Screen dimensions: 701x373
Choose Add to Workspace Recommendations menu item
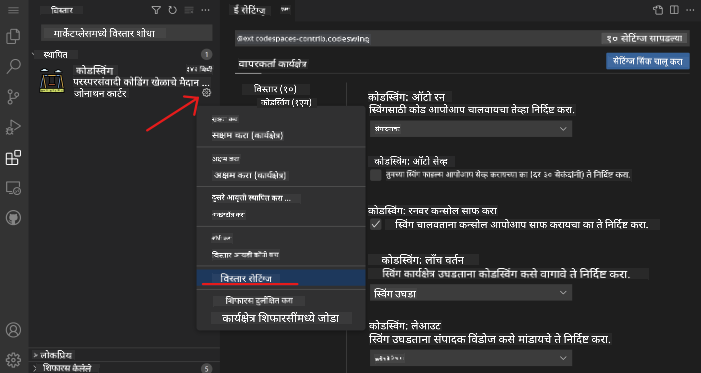pyautogui.click(x=281, y=318)
